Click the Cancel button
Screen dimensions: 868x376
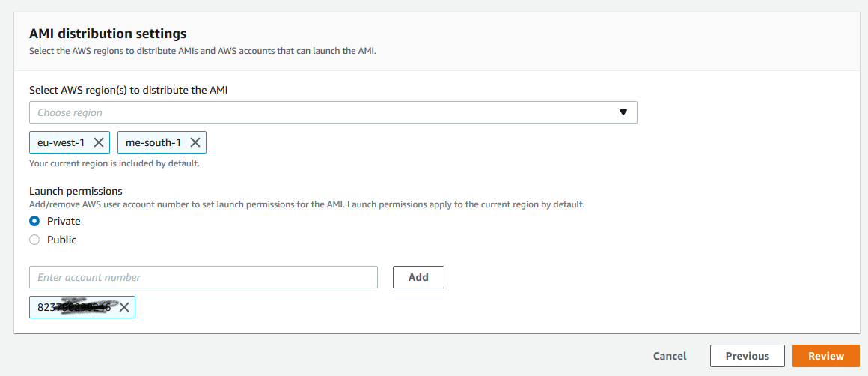[x=670, y=356]
